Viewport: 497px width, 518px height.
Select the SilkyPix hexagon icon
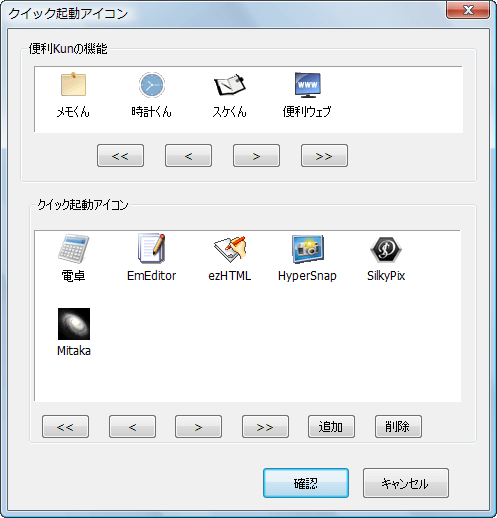(386, 249)
